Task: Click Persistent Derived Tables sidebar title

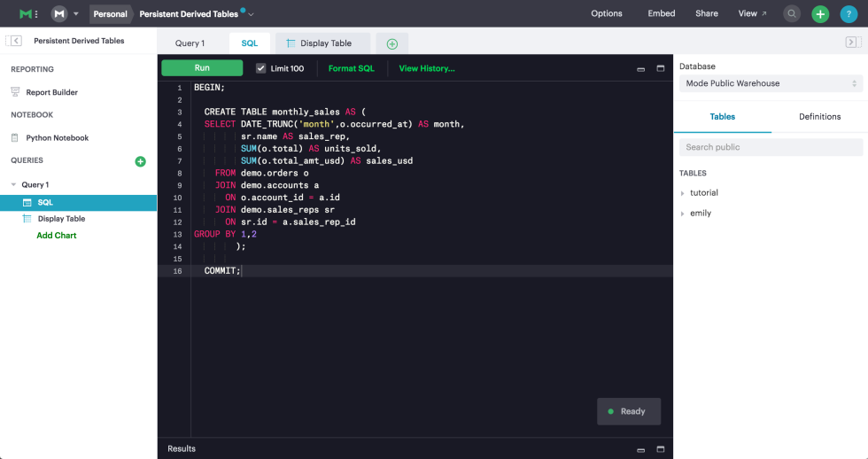Action: point(79,41)
